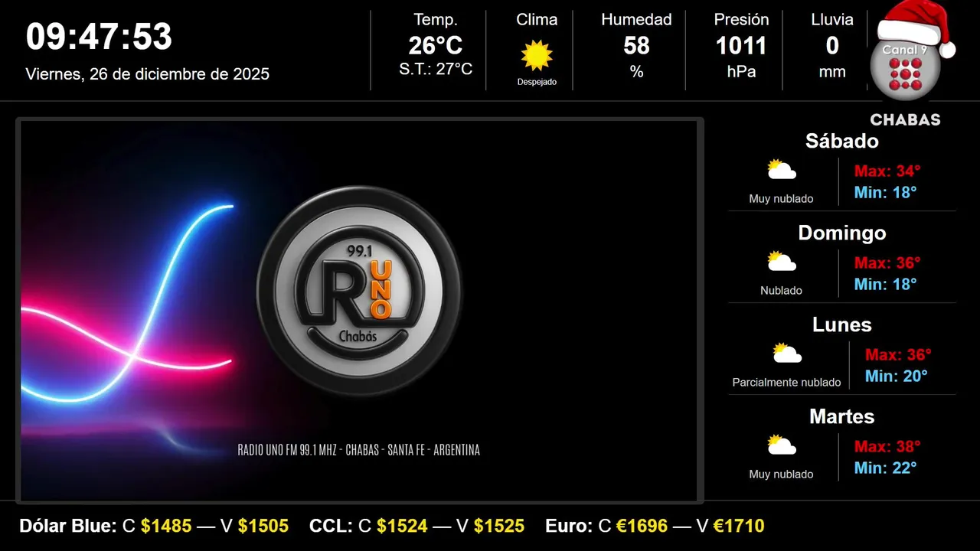Click Euro buy price €1696
The width and height of the screenshot is (980, 551).
coord(642,526)
